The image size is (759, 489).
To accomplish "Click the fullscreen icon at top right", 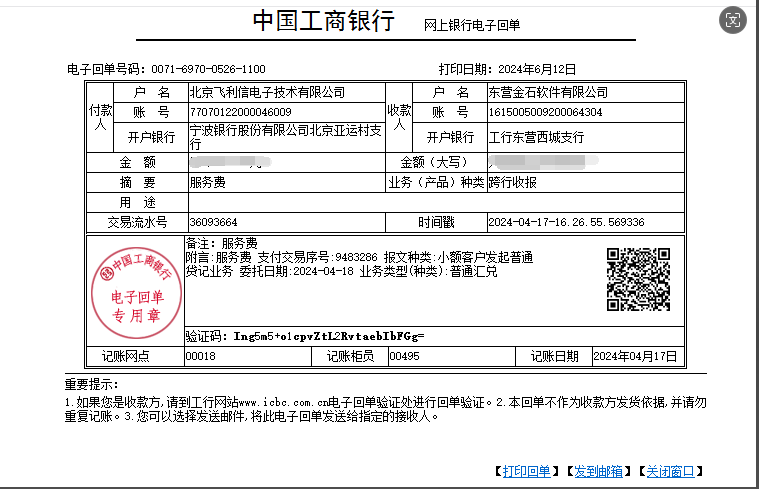I will [x=733, y=20].
